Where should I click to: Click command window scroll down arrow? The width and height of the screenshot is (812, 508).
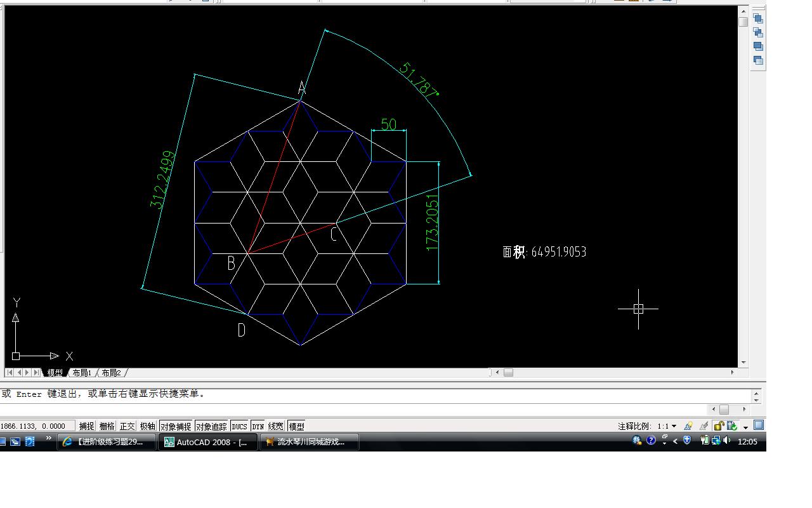(756, 399)
